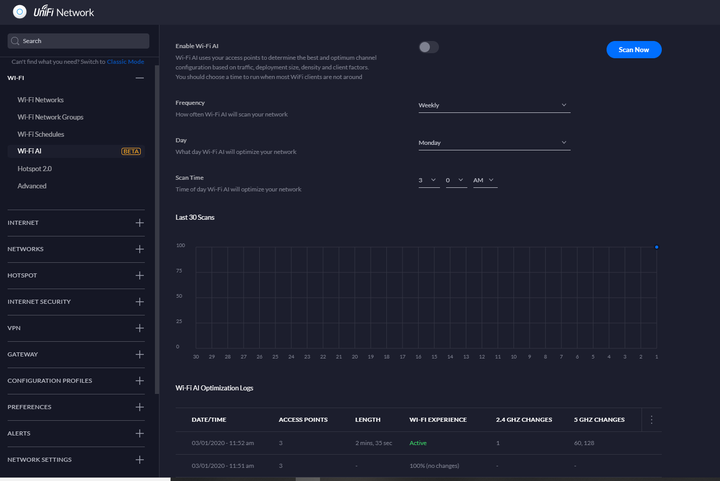Open the Frequency Weekly dropdown
The height and width of the screenshot is (481, 720).
pos(494,105)
